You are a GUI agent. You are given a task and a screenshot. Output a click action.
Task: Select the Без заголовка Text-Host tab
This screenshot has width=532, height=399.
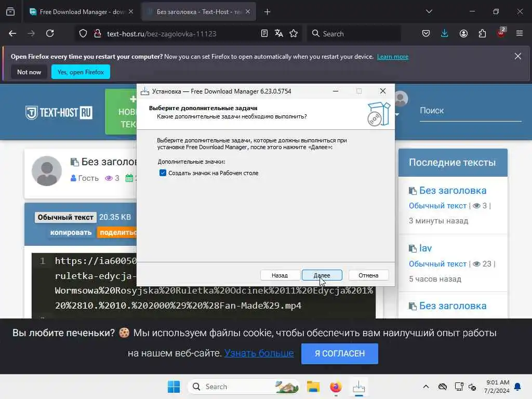pos(198,12)
